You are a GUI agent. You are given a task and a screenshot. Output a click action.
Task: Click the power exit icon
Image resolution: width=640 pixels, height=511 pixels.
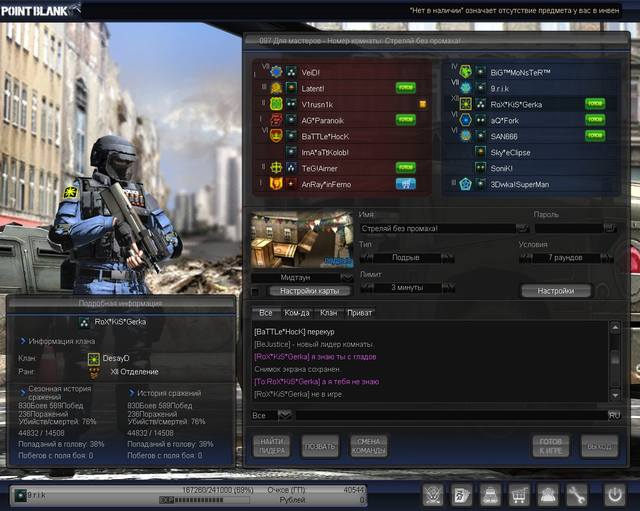(615, 495)
